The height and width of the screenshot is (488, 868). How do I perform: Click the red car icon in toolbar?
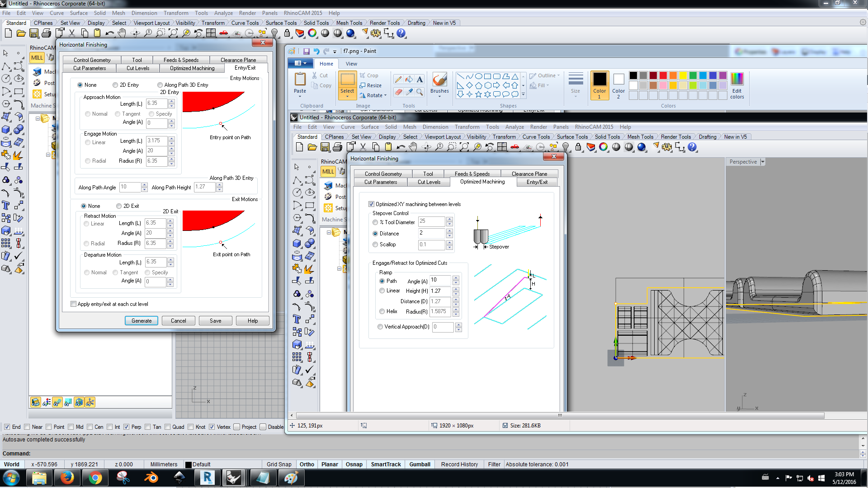tap(223, 33)
